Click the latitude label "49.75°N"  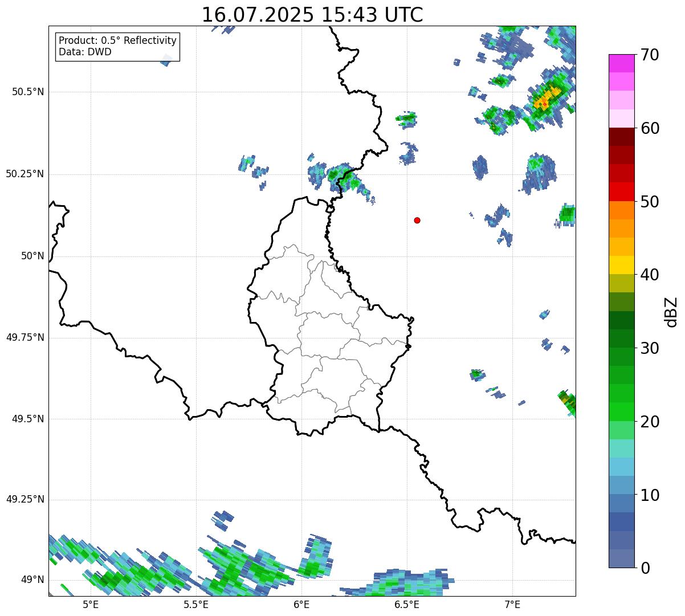tap(25, 337)
